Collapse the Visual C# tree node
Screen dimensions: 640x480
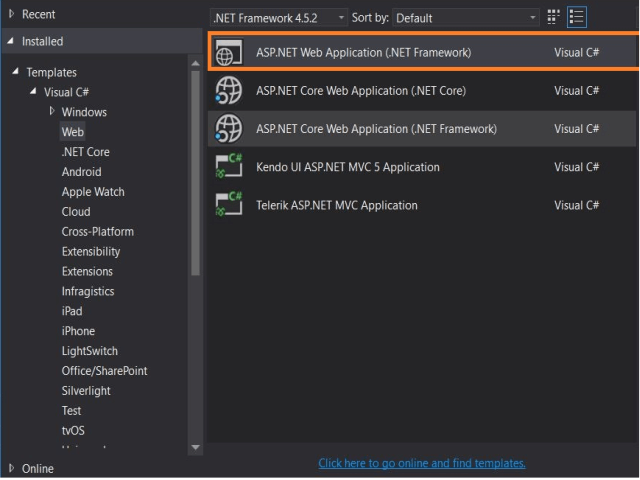tap(34, 92)
